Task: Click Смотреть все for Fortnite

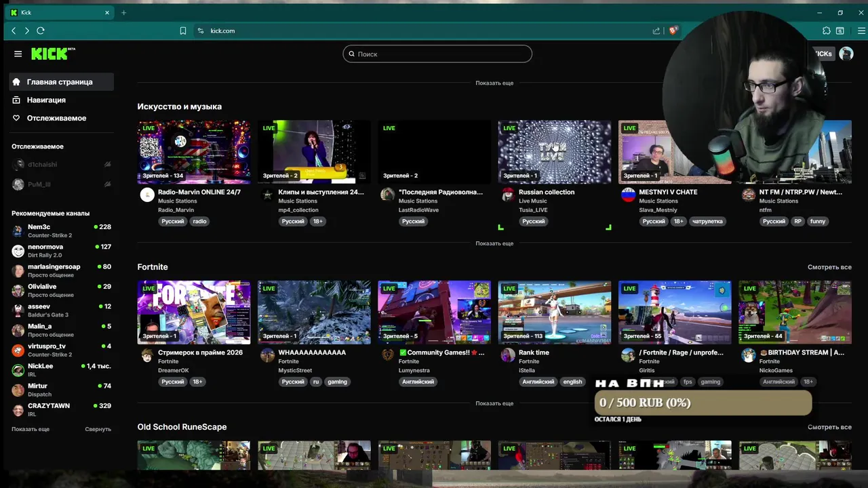Action: point(829,267)
